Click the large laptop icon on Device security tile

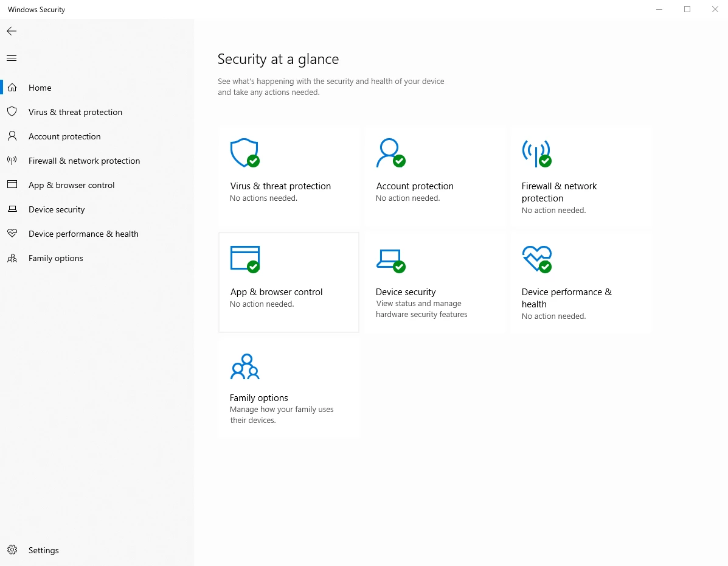click(390, 260)
